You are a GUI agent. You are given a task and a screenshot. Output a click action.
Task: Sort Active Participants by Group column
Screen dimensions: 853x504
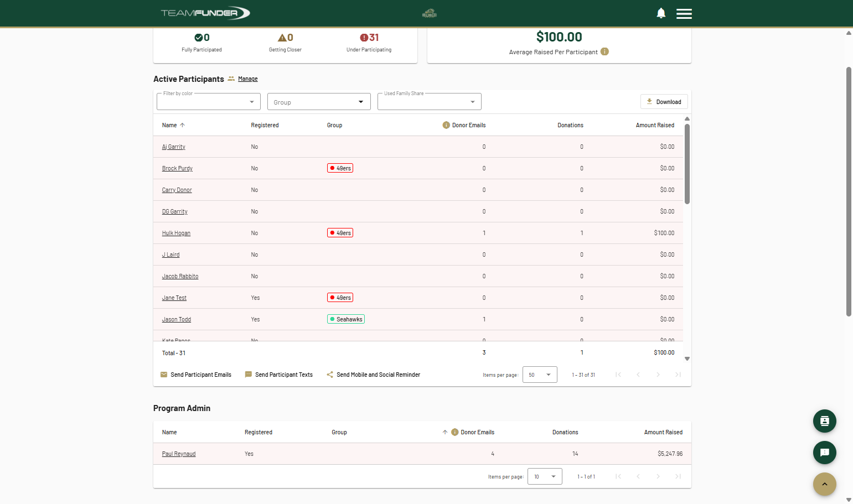pyautogui.click(x=334, y=125)
